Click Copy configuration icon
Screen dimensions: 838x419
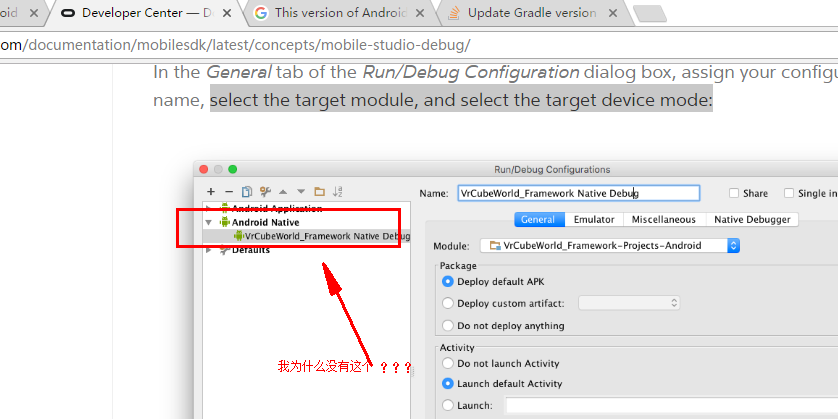[246, 191]
